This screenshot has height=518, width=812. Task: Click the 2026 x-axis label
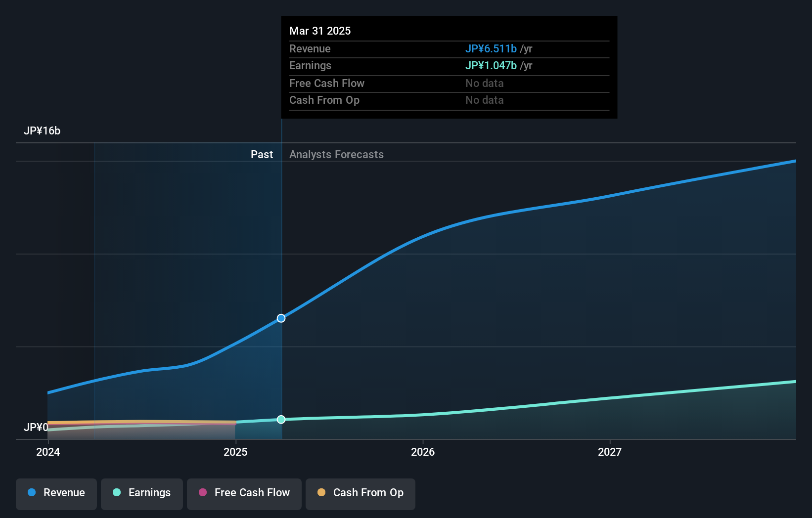click(423, 452)
